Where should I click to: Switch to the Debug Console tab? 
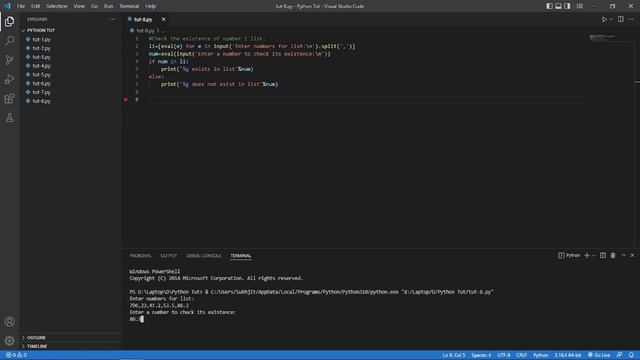coord(203,256)
